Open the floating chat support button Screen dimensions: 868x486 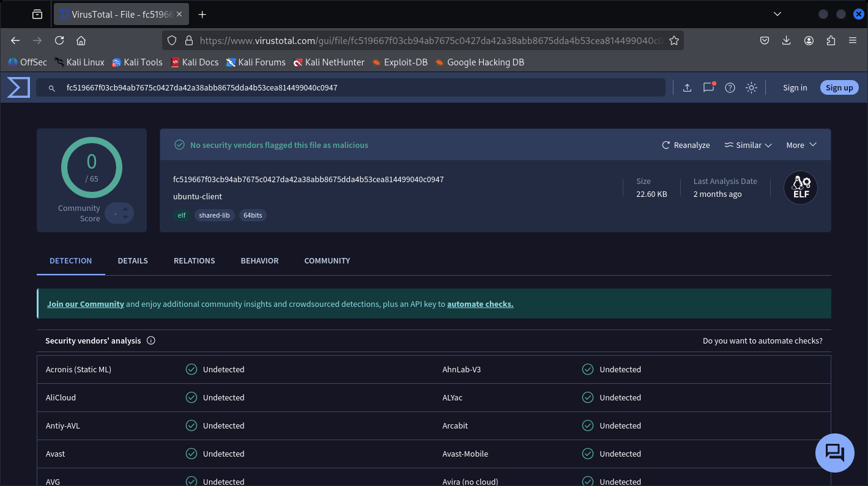click(x=835, y=453)
